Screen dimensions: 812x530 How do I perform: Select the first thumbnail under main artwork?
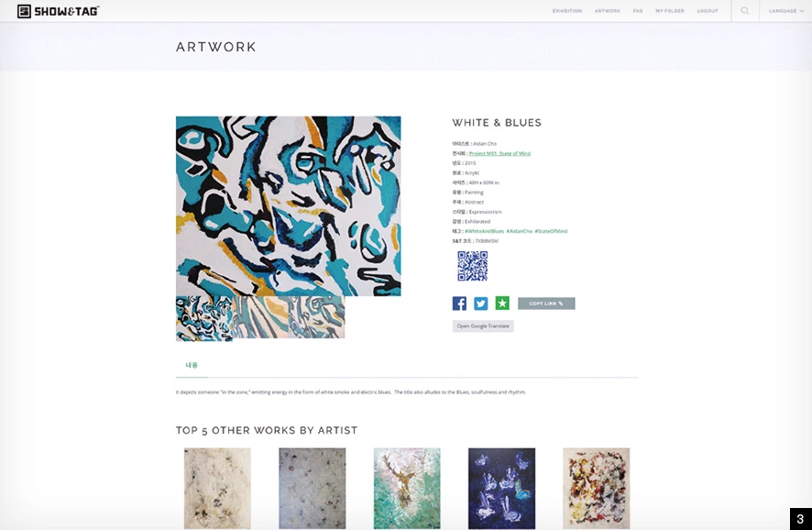tap(204, 318)
